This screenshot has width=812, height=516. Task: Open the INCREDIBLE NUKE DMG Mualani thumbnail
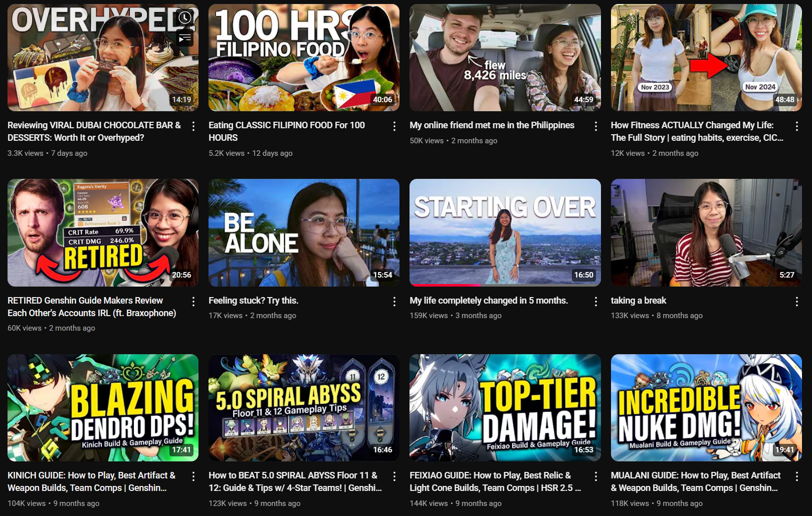point(706,408)
